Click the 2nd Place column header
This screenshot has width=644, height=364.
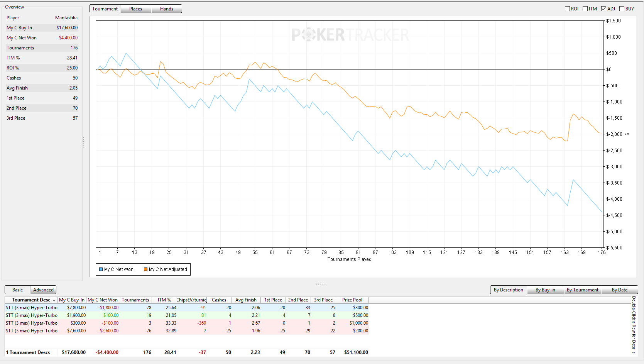point(298,300)
